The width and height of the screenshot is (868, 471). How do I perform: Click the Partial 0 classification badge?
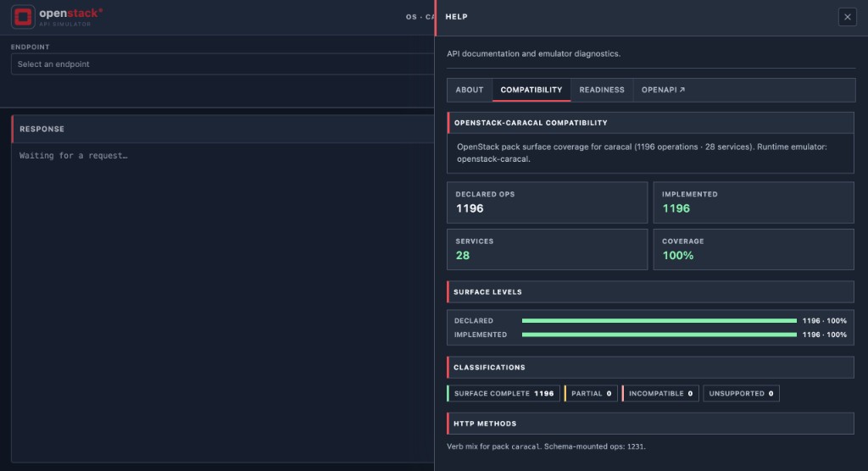point(591,394)
